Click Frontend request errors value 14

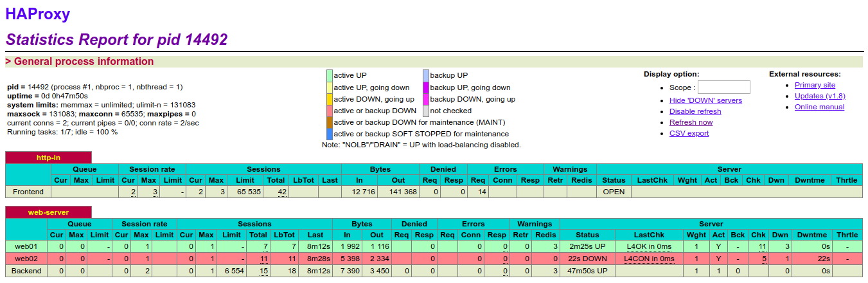(481, 192)
